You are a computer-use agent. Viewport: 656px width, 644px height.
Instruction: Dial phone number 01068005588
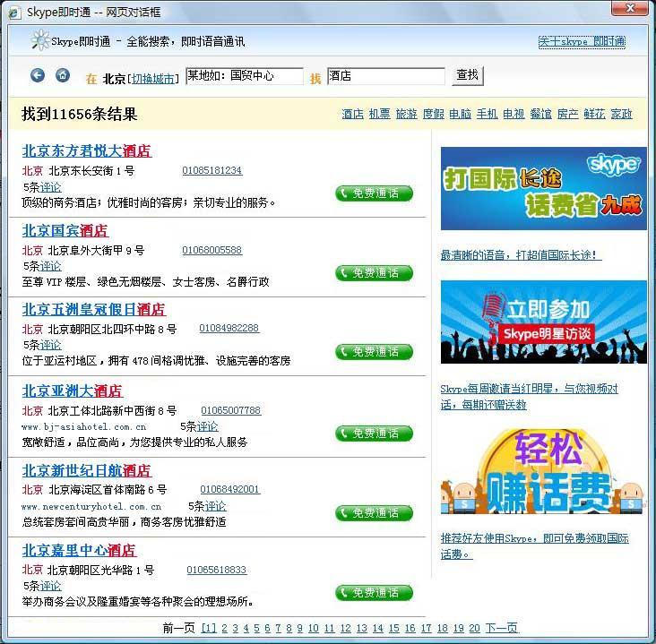212,250
